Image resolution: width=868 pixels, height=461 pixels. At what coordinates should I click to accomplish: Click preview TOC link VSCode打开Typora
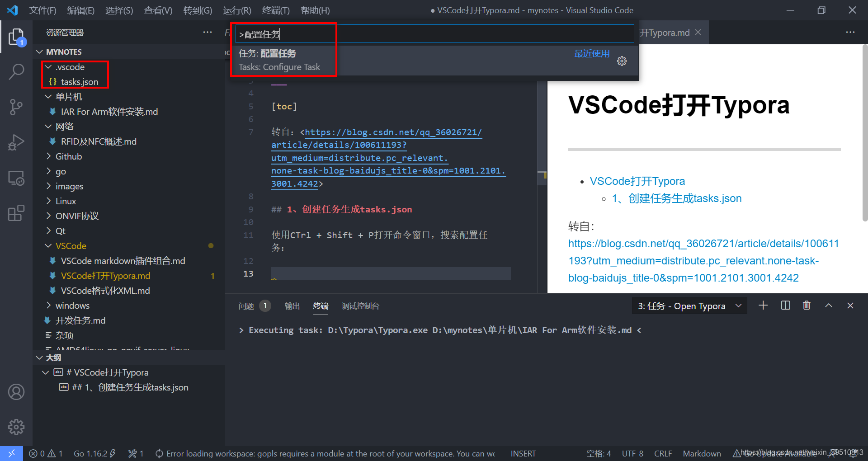(x=637, y=181)
